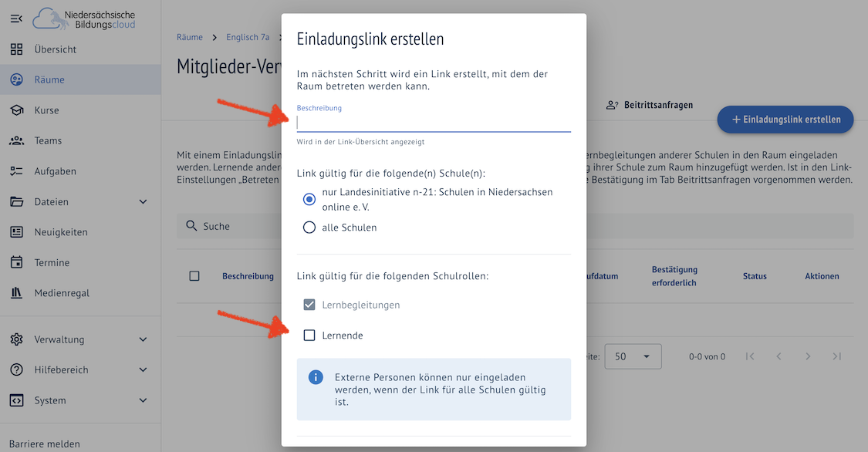Enable the Lernende checkbox
Viewport: 868px width, 452px height.
pos(309,336)
